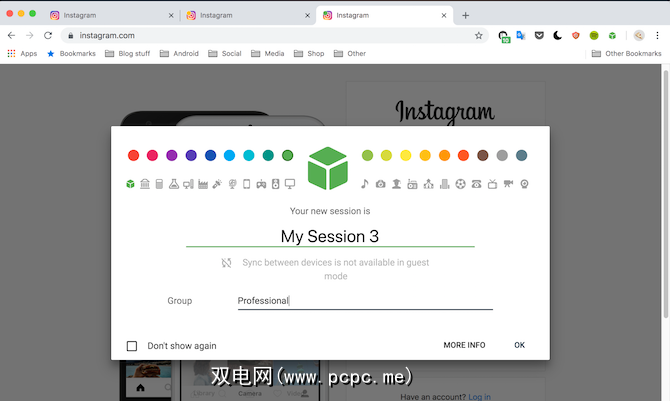Viewport: 670px width, 401px height.
Task: Open the Shop bookmarks folder
Action: (x=309, y=53)
